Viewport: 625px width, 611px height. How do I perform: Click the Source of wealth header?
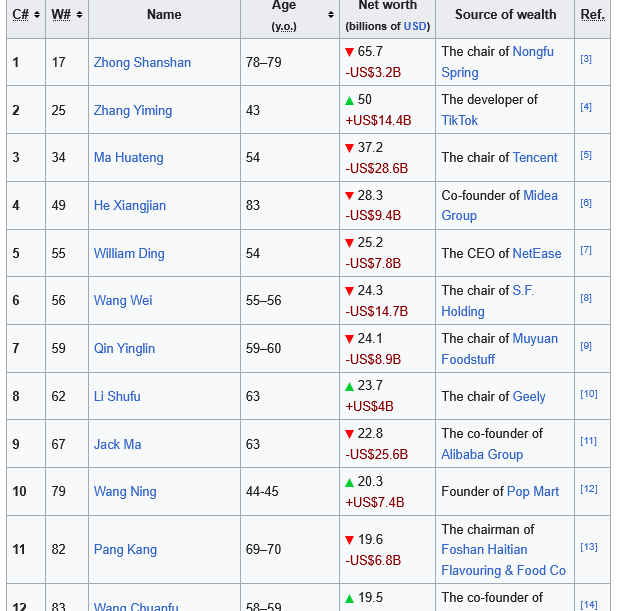[x=505, y=15]
